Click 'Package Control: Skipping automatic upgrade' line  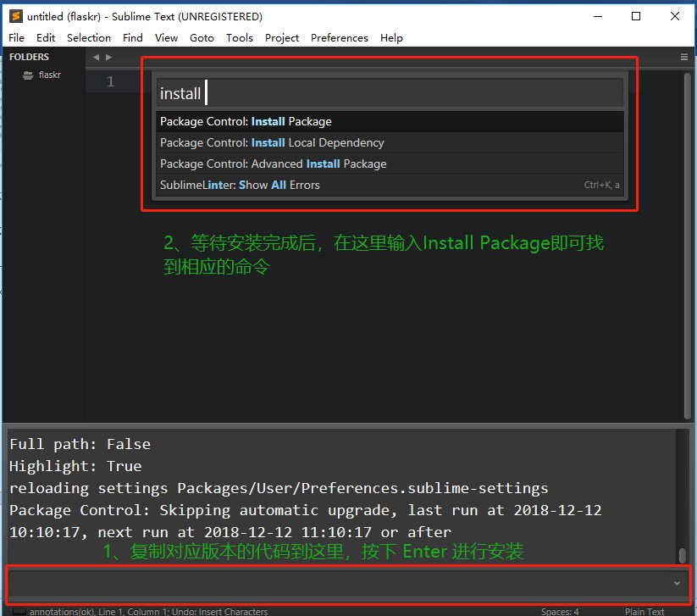[x=306, y=510]
